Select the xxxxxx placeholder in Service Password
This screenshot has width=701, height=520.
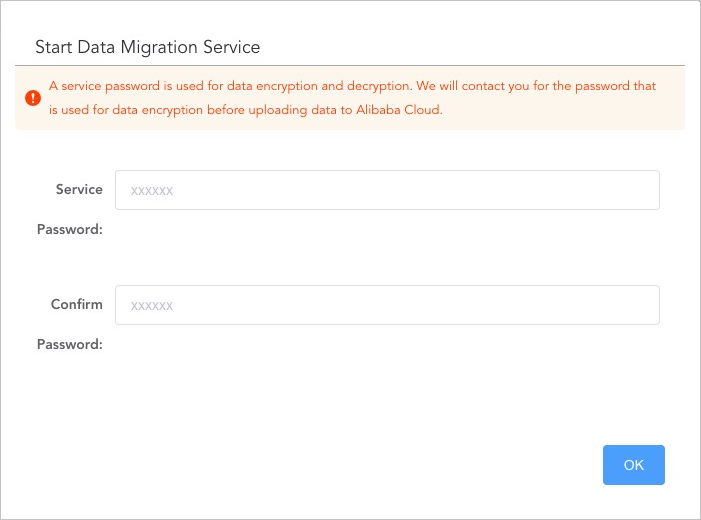point(153,191)
